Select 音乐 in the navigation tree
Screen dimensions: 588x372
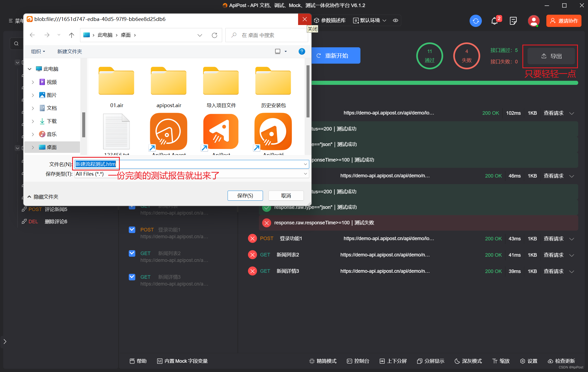tap(52, 134)
